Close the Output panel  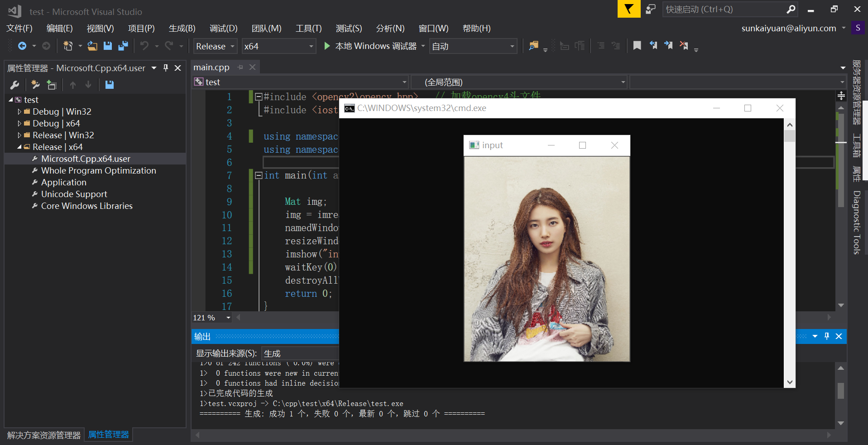(839, 336)
